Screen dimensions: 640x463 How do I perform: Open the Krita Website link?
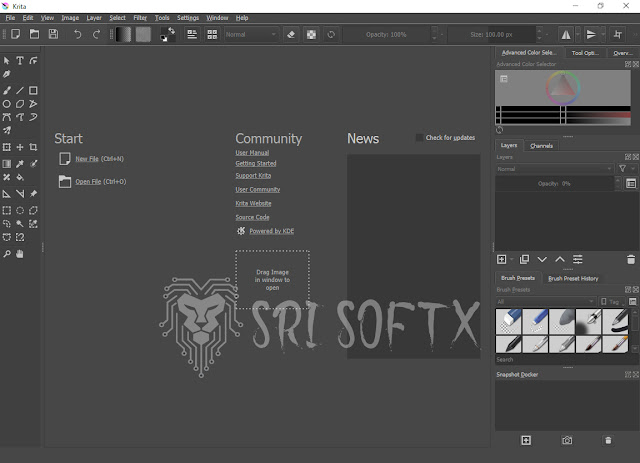click(253, 203)
